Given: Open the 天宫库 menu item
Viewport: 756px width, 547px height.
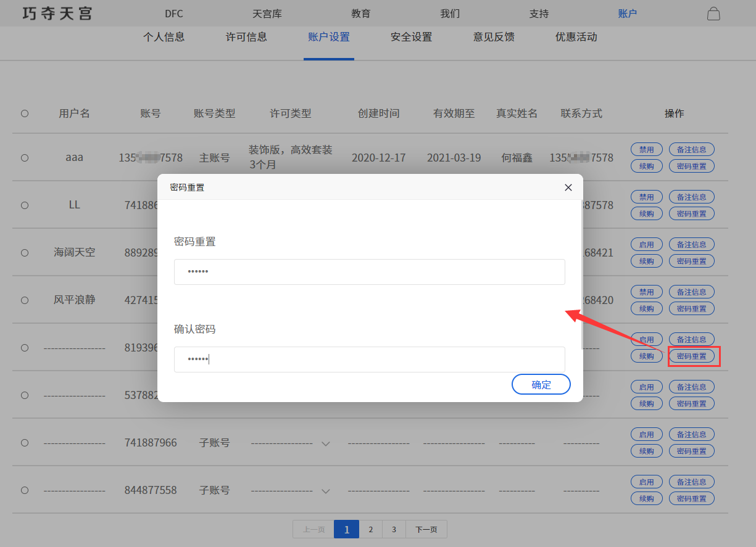Looking at the screenshot, I should tap(267, 14).
